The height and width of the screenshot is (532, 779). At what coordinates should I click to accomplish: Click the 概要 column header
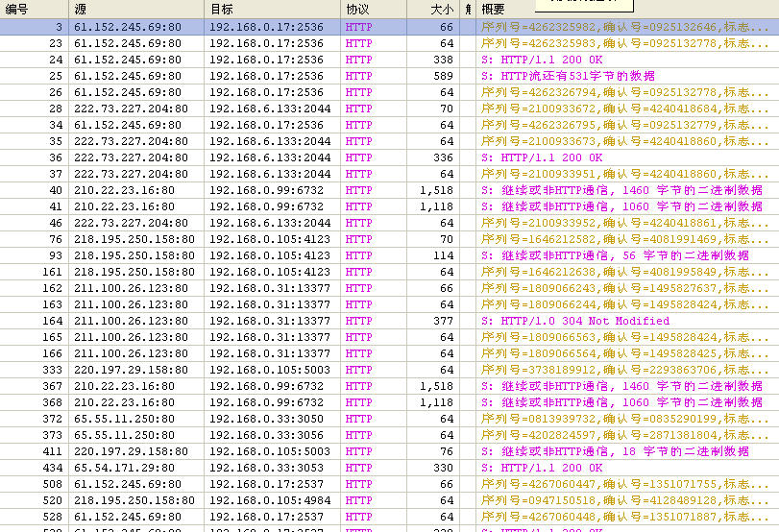point(624,9)
